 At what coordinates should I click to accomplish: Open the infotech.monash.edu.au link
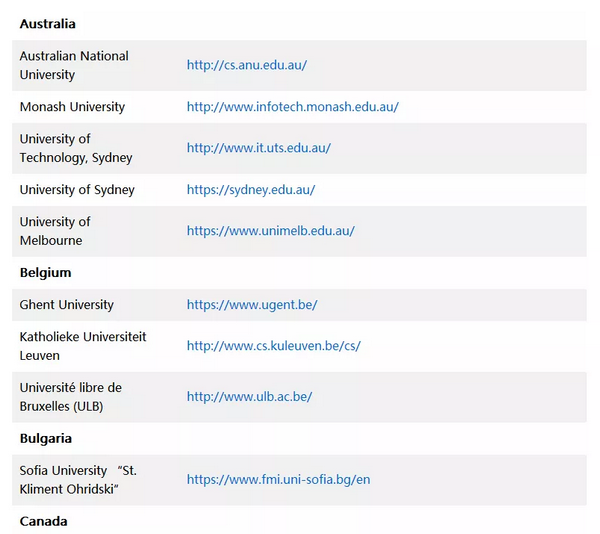[293, 107]
